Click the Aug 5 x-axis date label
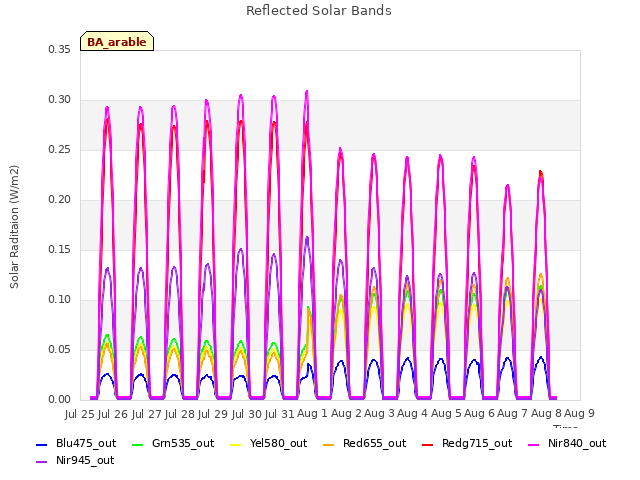 coord(447,413)
